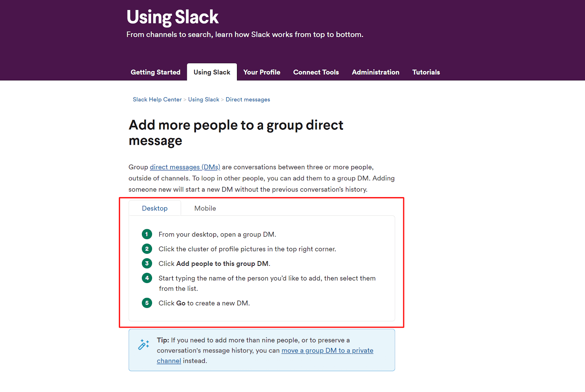Open the Connect Tools tab
This screenshot has width=585, height=392.
click(316, 72)
